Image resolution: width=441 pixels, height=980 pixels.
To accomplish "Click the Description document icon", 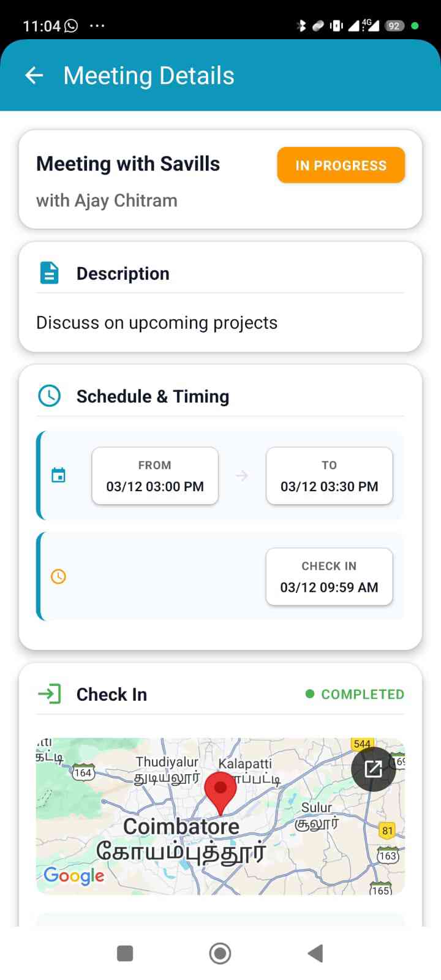I will [49, 273].
